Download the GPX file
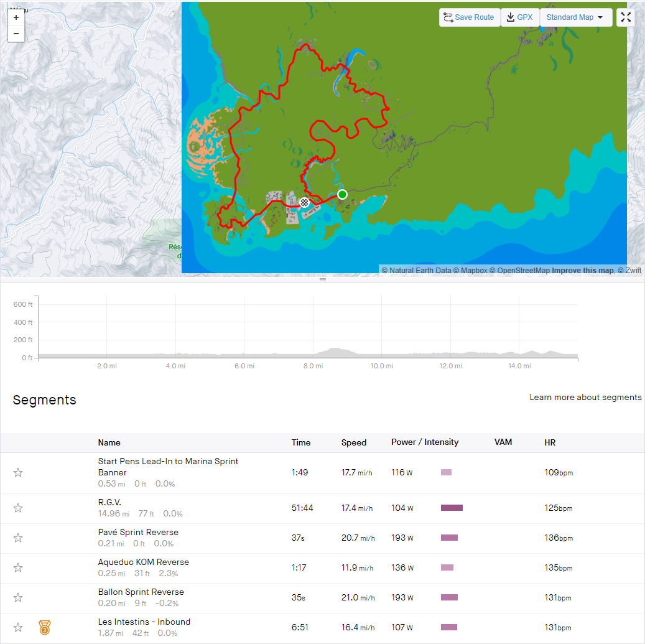The height and width of the screenshot is (644, 645). [x=520, y=17]
